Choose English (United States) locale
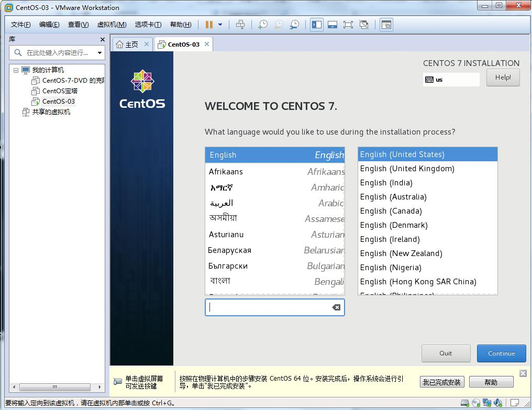 click(427, 154)
